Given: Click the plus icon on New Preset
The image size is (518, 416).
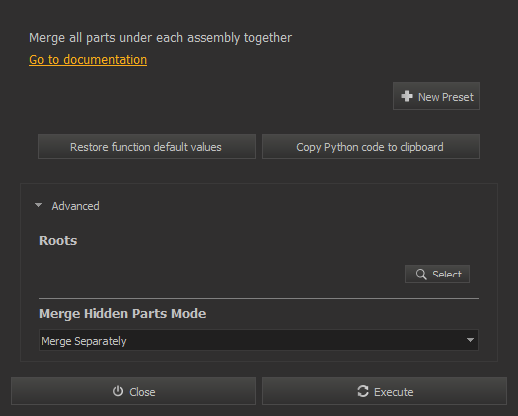Looking at the screenshot, I should 407,96.
